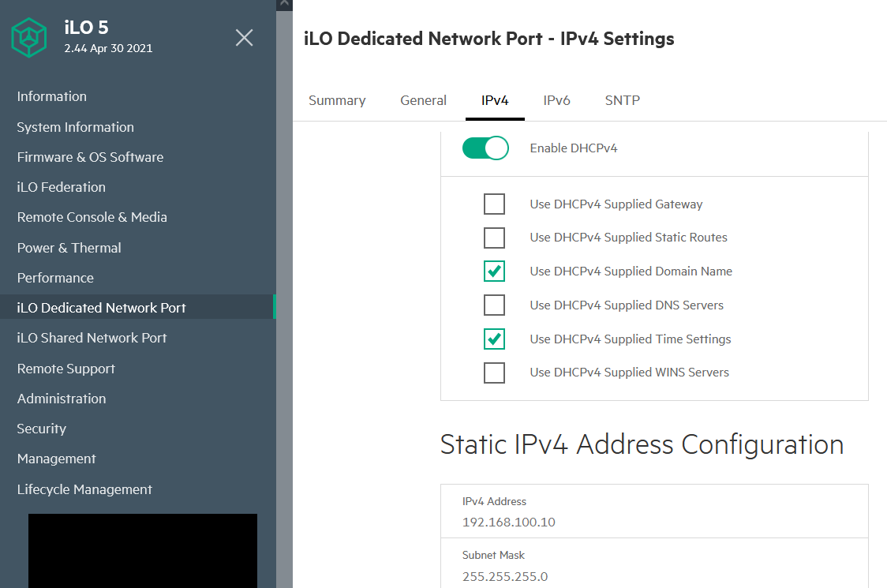Check Use DHCPv4 Supplied DNS Servers
The image size is (887, 588).
[495, 305]
